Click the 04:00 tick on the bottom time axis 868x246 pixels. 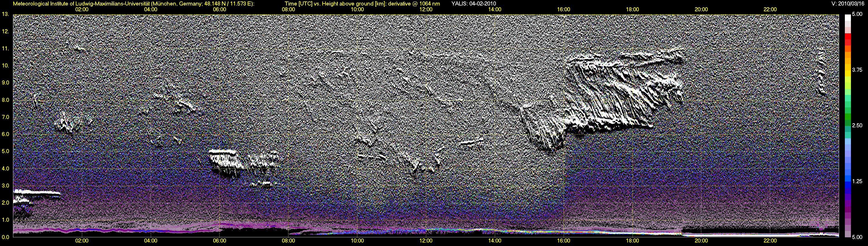151,241
